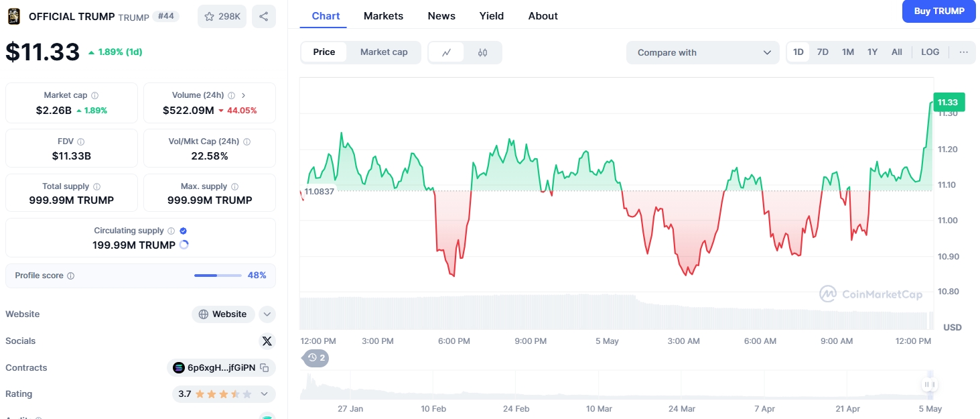Select the Market cap toggle option
Screen dimensions: 980x419
point(384,52)
